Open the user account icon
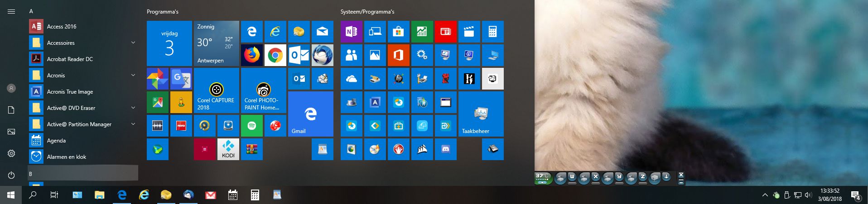The height and width of the screenshot is (204, 868). tap(11, 88)
